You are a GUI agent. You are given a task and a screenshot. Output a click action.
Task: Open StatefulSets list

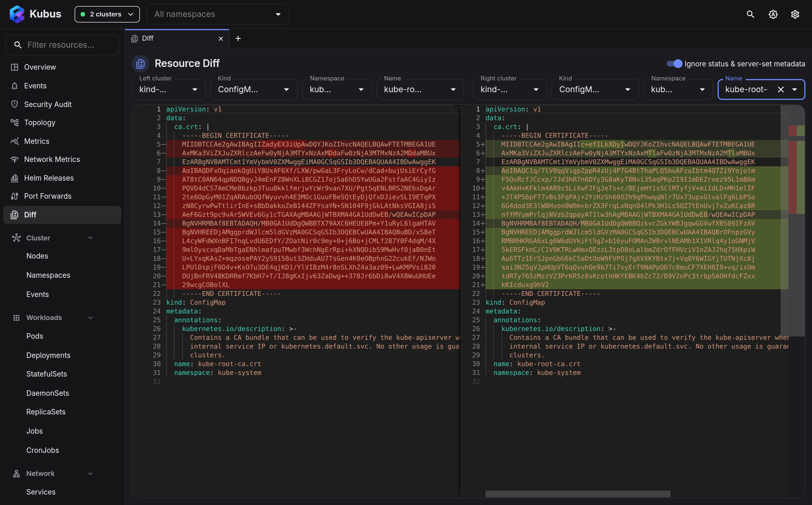(46, 374)
